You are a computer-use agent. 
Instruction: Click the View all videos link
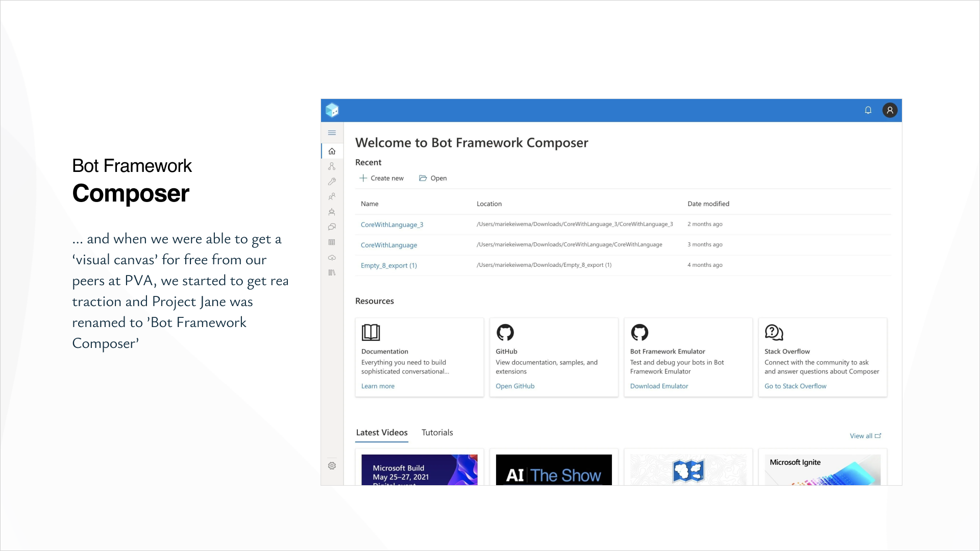[x=865, y=436]
